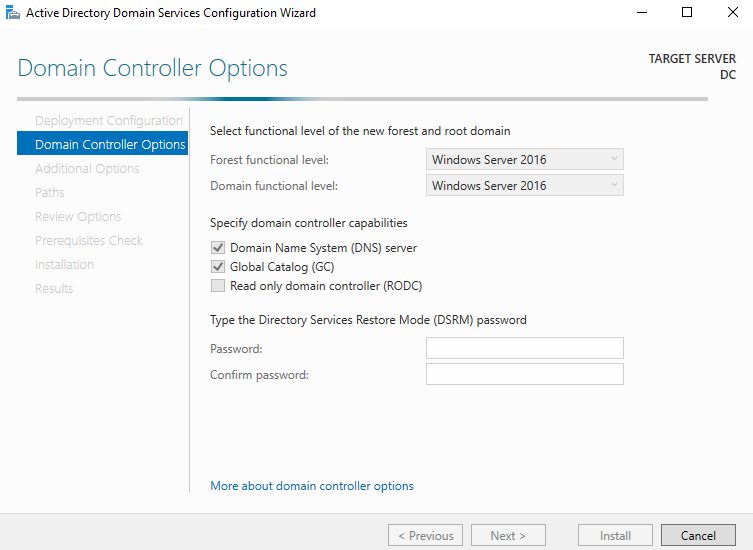The width and height of the screenshot is (753, 550).
Task: Maximize the configuration wizard window
Action: click(687, 12)
